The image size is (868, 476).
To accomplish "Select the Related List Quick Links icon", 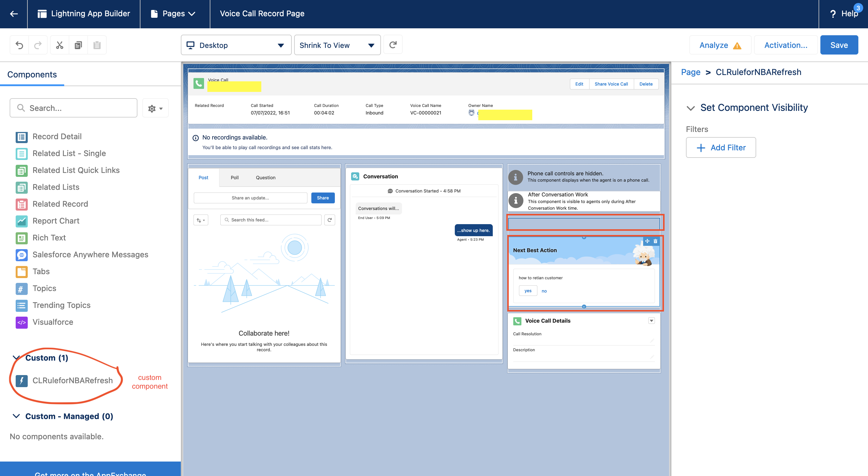I will click(x=22, y=171).
